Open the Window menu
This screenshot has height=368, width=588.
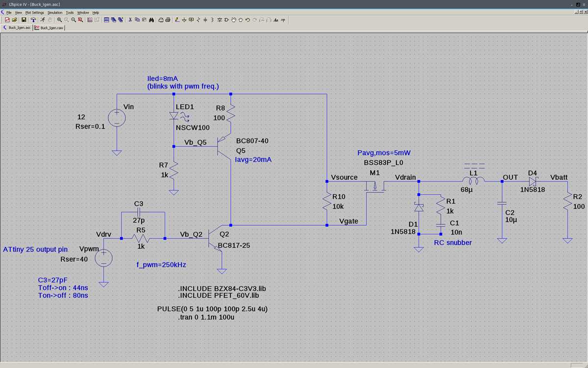tap(83, 12)
